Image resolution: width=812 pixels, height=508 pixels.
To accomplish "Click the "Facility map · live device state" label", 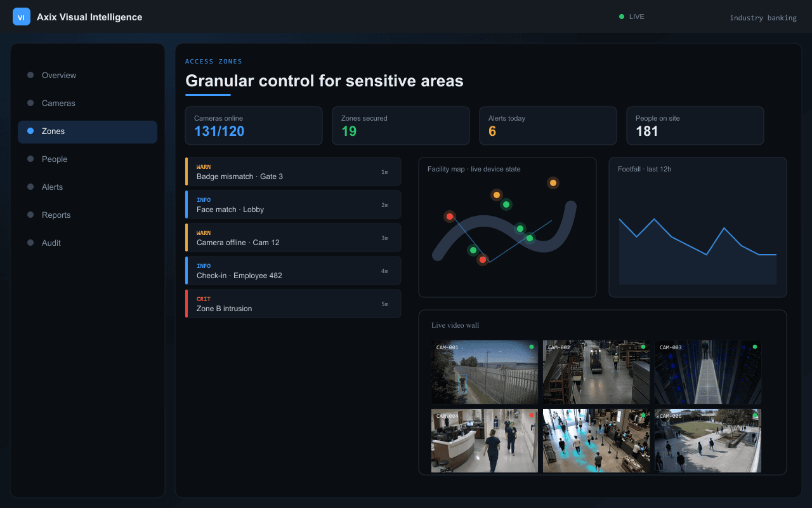I will 474,169.
